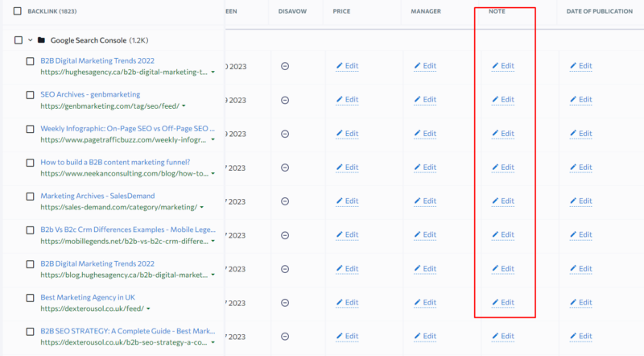Open URL dropdown for dexterousol.co.uk/b2b-seo-strategy
The width and height of the screenshot is (644, 356).
[x=213, y=343]
